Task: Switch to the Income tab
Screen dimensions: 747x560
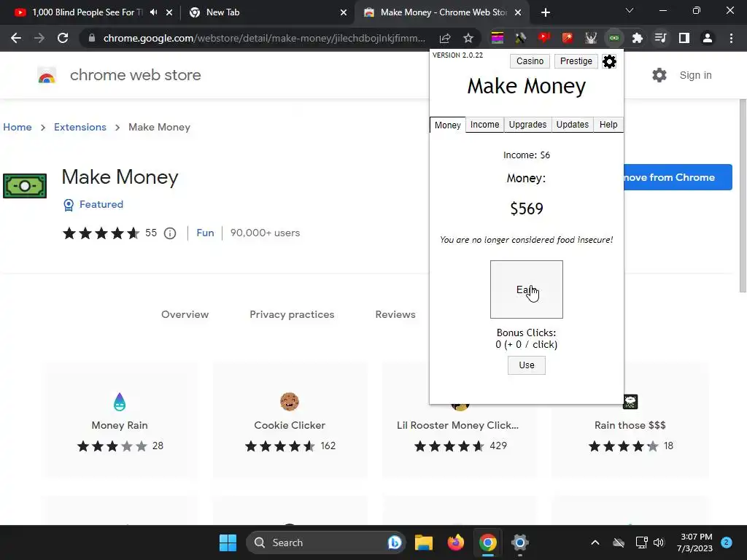Action: 484,125
